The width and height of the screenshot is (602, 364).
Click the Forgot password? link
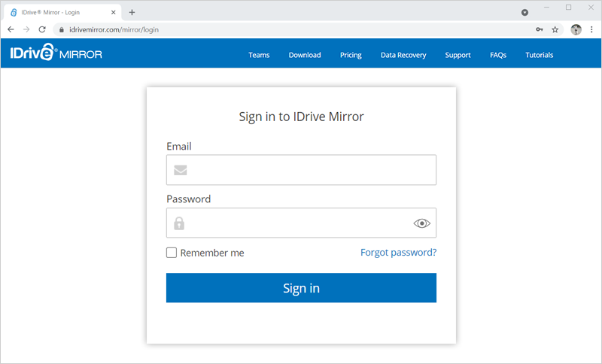[x=399, y=253]
